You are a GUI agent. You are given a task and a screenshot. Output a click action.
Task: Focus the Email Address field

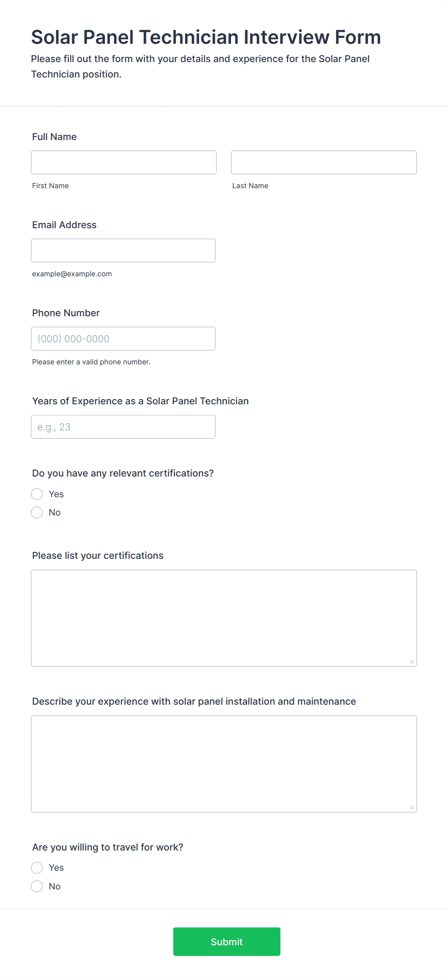pos(123,250)
